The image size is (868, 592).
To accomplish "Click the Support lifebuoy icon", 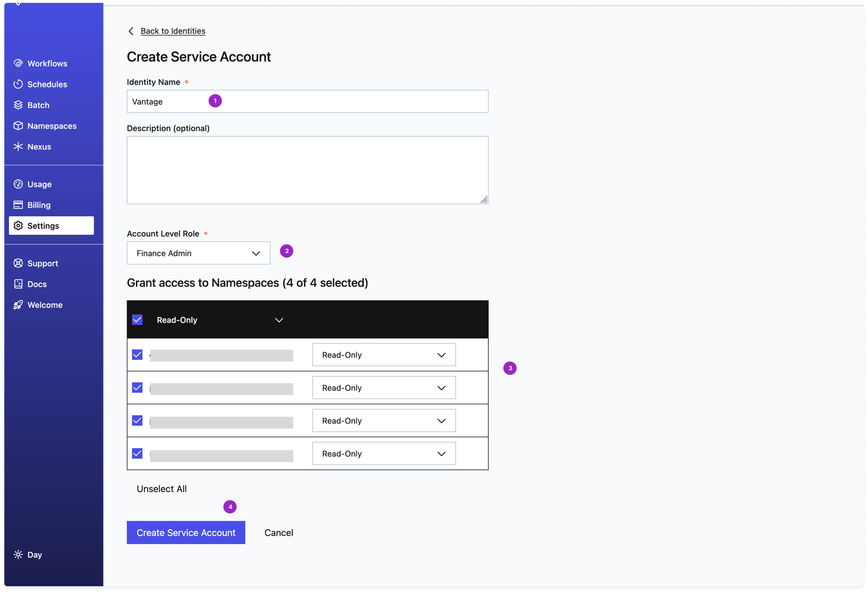I will tap(18, 263).
